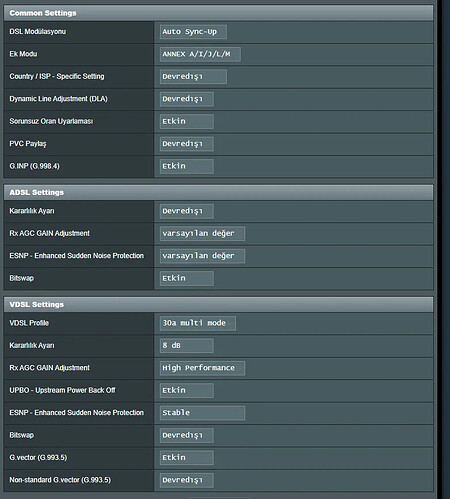Open the DSL Modülasyonu Auto Sync-Up dropdown
The width and height of the screenshot is (450, 499).
click(193, 32)
